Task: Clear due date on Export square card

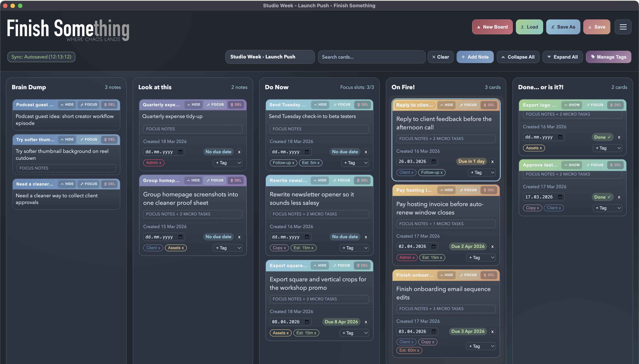Action: (x=366, y=322)
